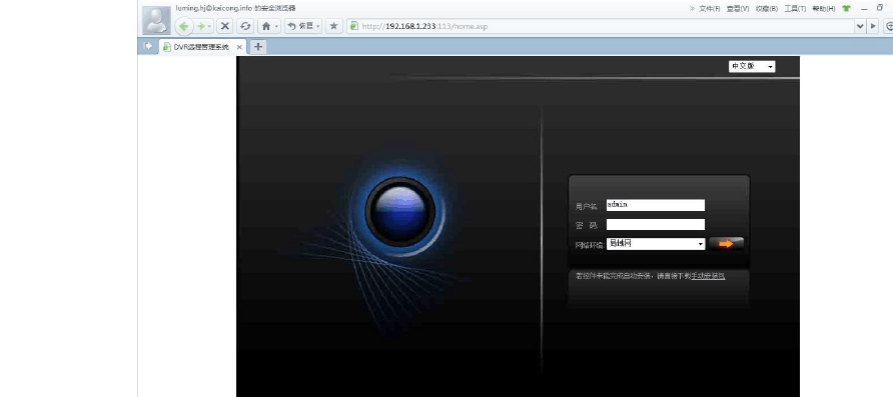Expand the address bar history dropdown
893x397 pixels.
(860, 26)
